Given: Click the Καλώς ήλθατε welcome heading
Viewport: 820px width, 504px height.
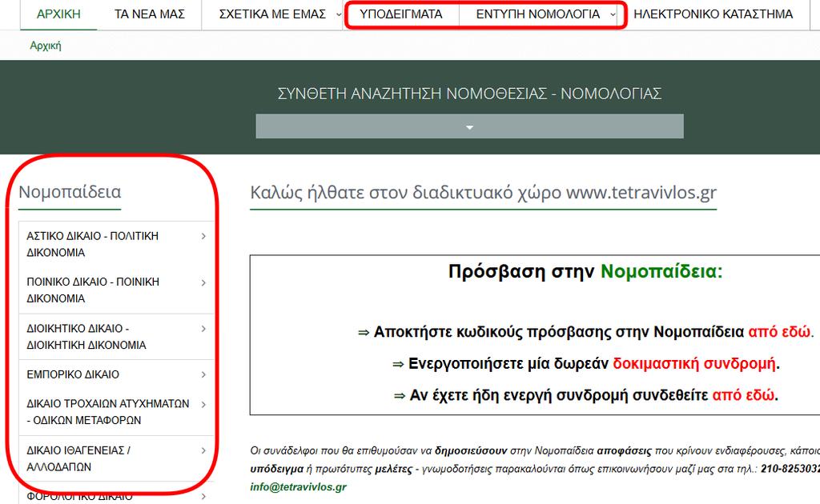Looking at the screenshot, I should (x=483, y=192).
